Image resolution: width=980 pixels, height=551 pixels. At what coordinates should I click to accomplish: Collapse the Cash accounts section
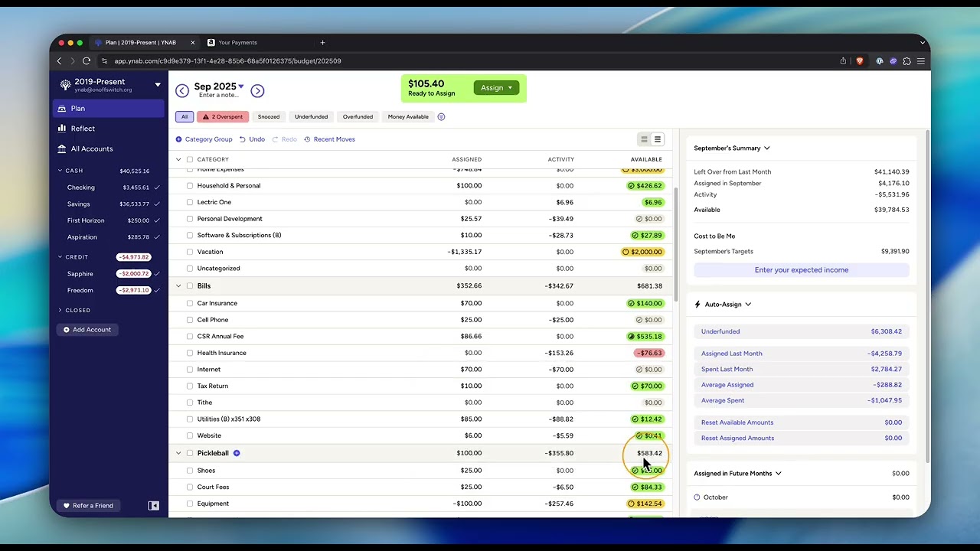60,171
